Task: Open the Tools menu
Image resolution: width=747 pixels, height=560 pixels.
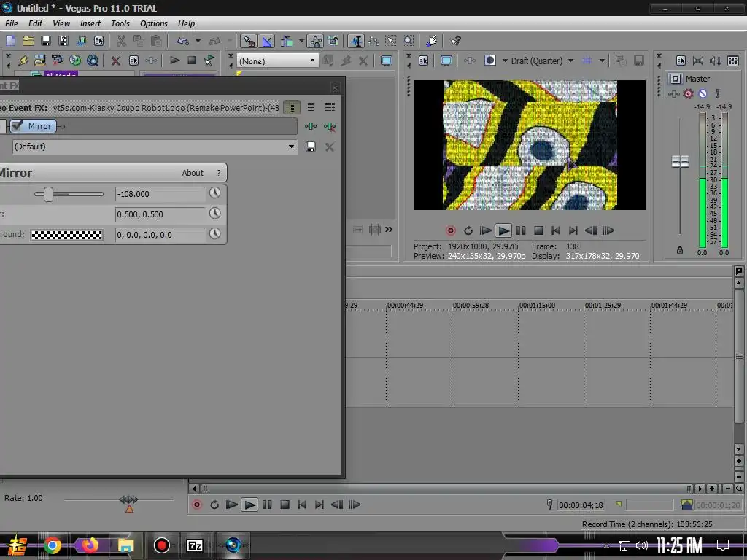Action: [120, 23]
